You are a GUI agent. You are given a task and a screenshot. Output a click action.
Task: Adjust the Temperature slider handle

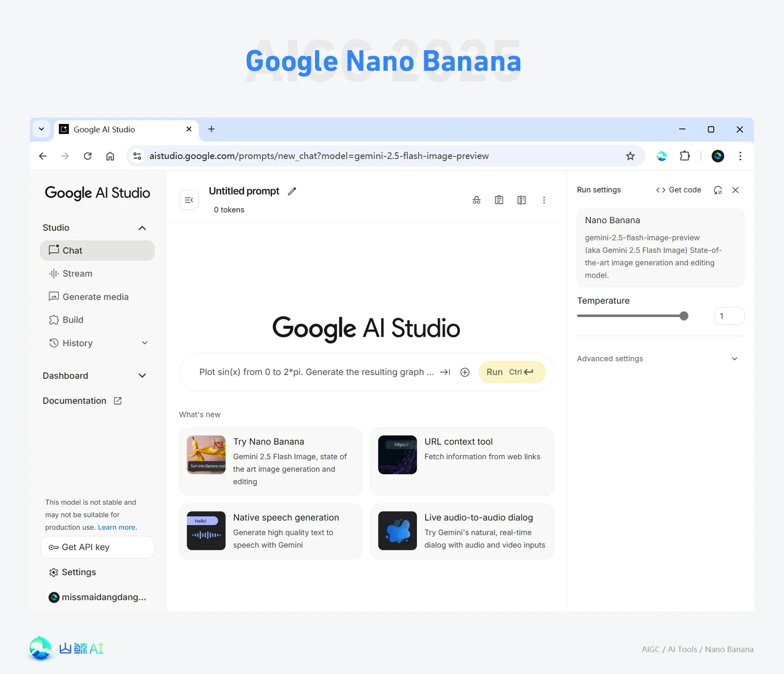tap(684, 316)
